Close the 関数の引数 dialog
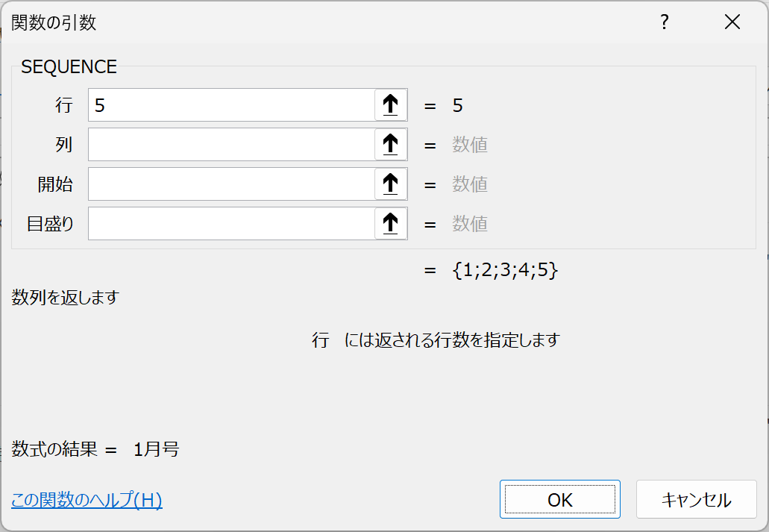769x532 pixels. click(732, 22)
